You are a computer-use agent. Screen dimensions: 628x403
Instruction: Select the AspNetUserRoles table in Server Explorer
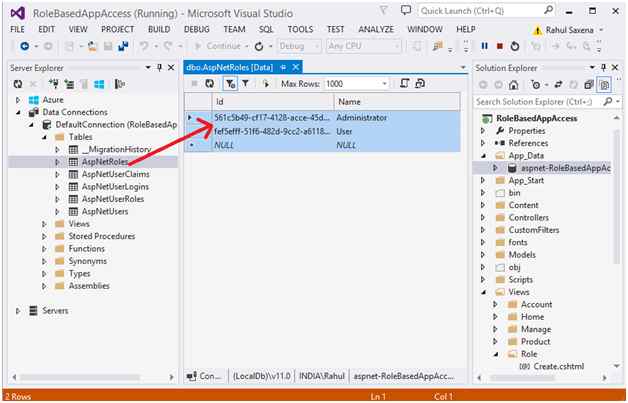pos(113,199)
